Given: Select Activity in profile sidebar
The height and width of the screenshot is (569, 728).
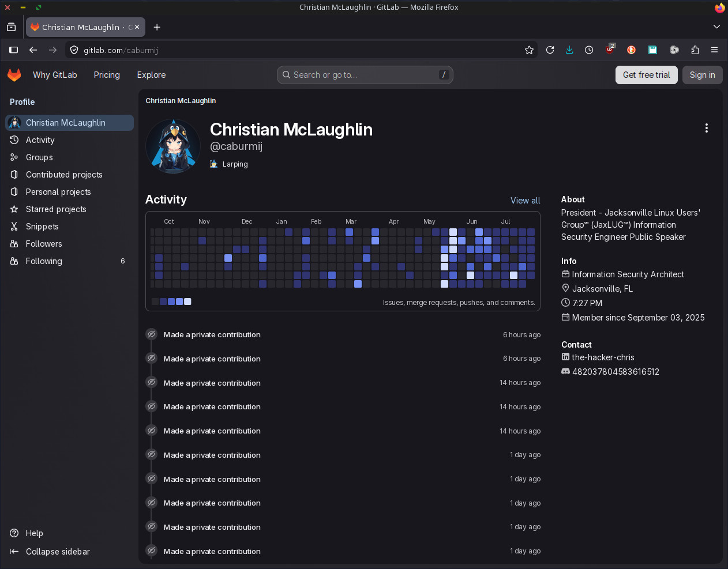Looking at the screenshot, I should [x=69, y=140].
